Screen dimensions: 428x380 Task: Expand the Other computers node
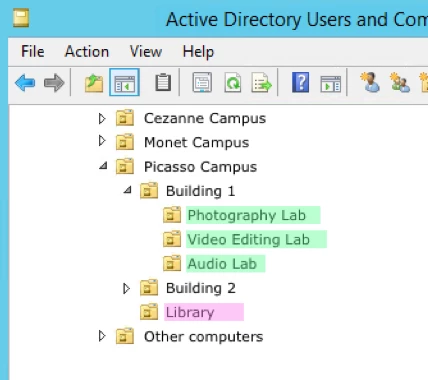(102, 336)
